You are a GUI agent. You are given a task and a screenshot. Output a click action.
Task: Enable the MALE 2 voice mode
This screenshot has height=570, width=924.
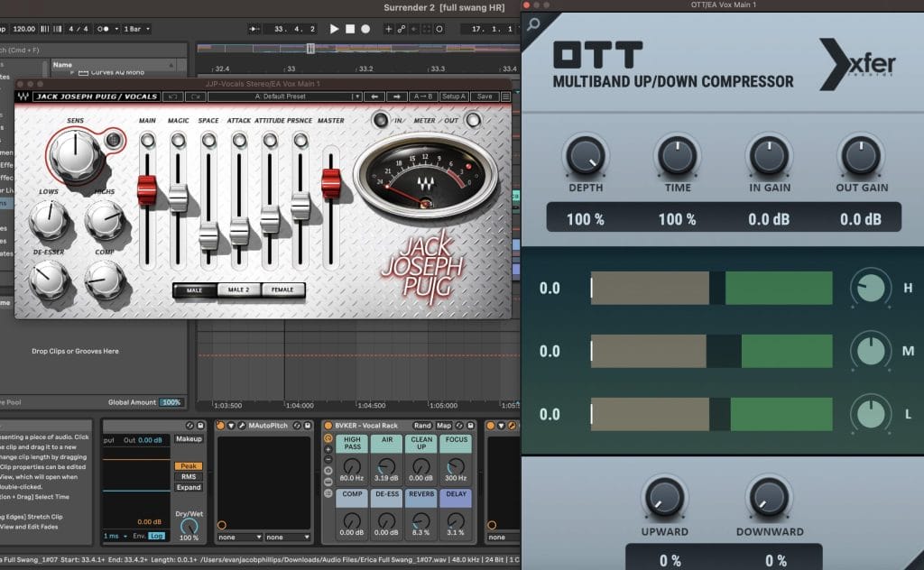(x=239, y=290)
